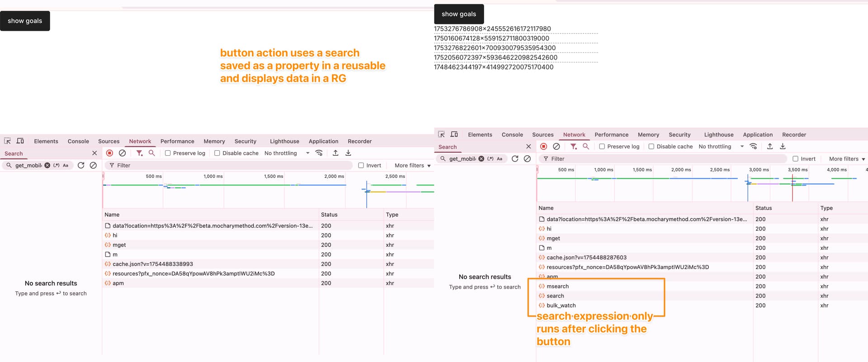868x362 pixels.
Task: Check Invert filter in right DevTools
Action: (795, 158)
